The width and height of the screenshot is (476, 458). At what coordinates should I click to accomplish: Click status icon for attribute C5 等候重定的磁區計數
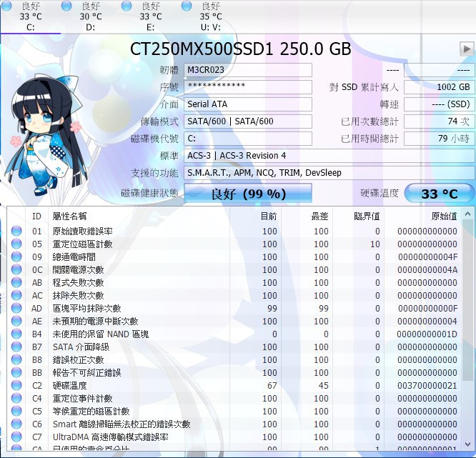click(x=16, y=411)
